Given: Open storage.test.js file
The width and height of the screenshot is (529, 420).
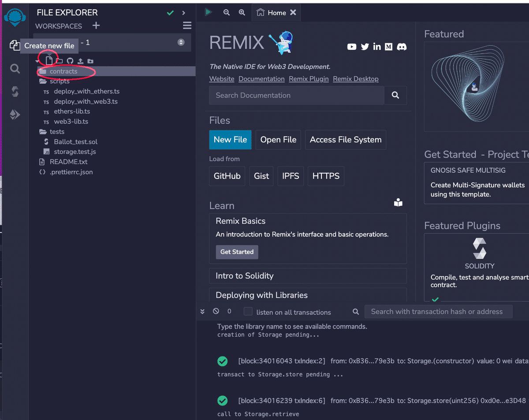Looking at the screenshot, I should 75,152.
